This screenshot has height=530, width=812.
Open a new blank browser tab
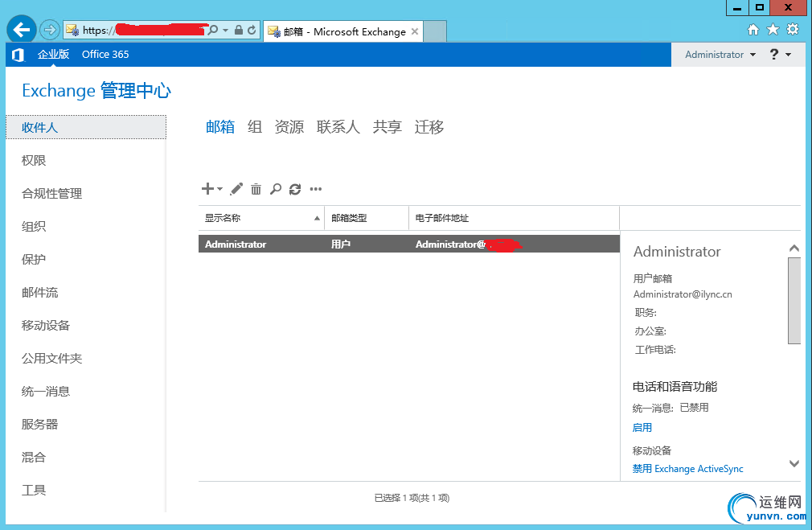[435, 31]
